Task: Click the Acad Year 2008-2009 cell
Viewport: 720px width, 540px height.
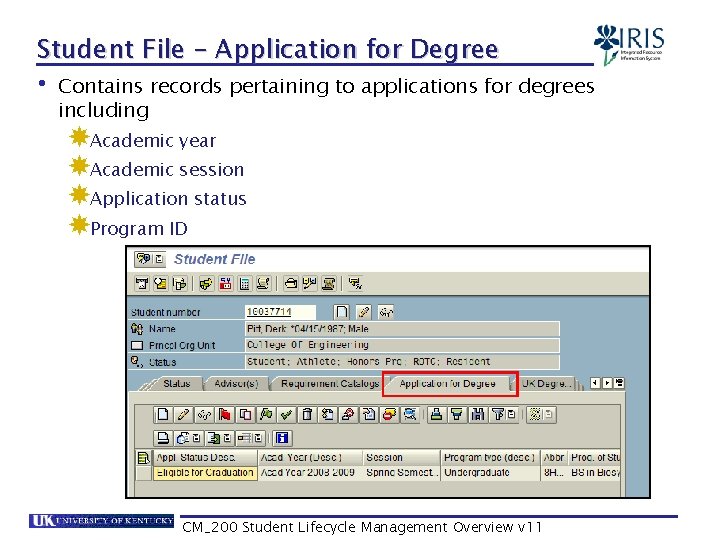Action: coord(310,472)
